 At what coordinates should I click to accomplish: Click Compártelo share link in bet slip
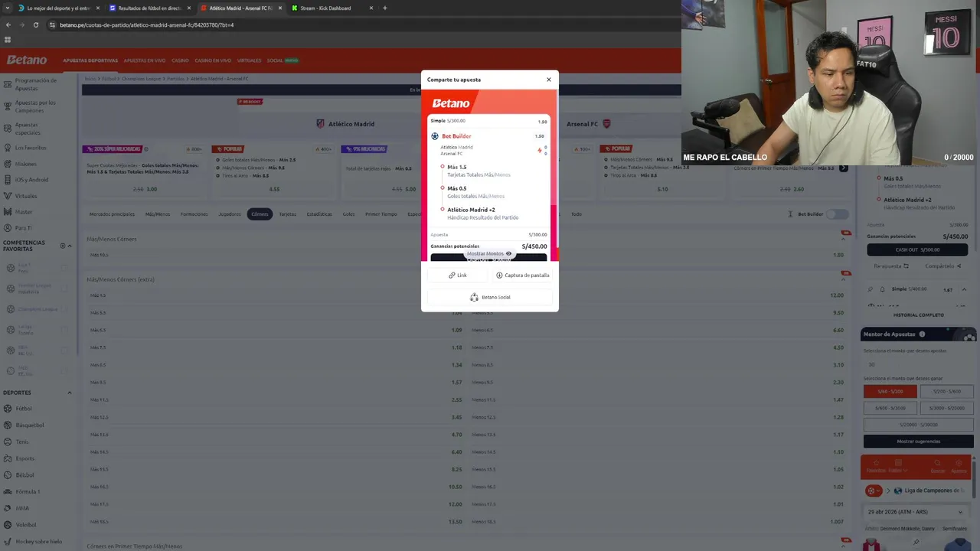click(942, 266)
